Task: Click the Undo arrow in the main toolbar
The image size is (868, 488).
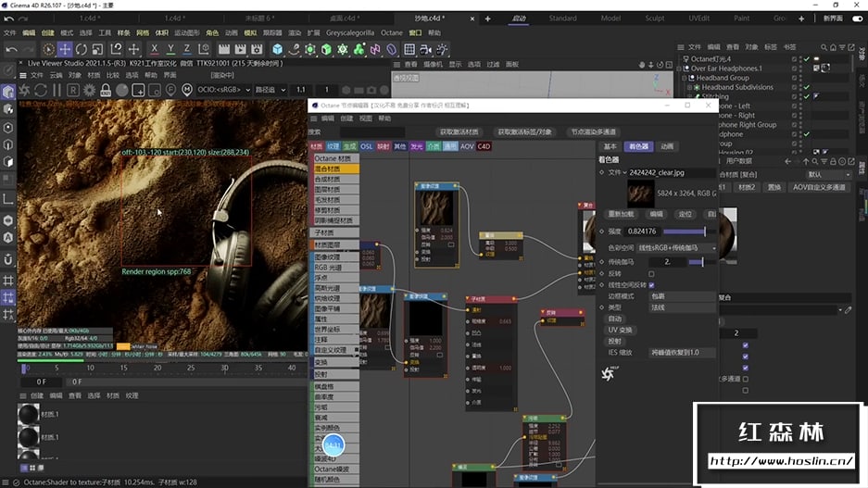Action: click(12, 49)
